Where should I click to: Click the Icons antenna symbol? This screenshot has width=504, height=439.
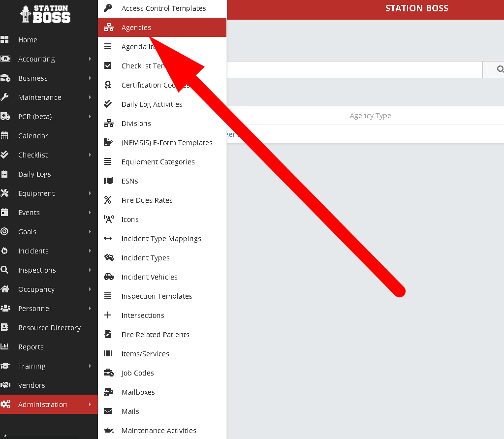(x=108, y=219)
